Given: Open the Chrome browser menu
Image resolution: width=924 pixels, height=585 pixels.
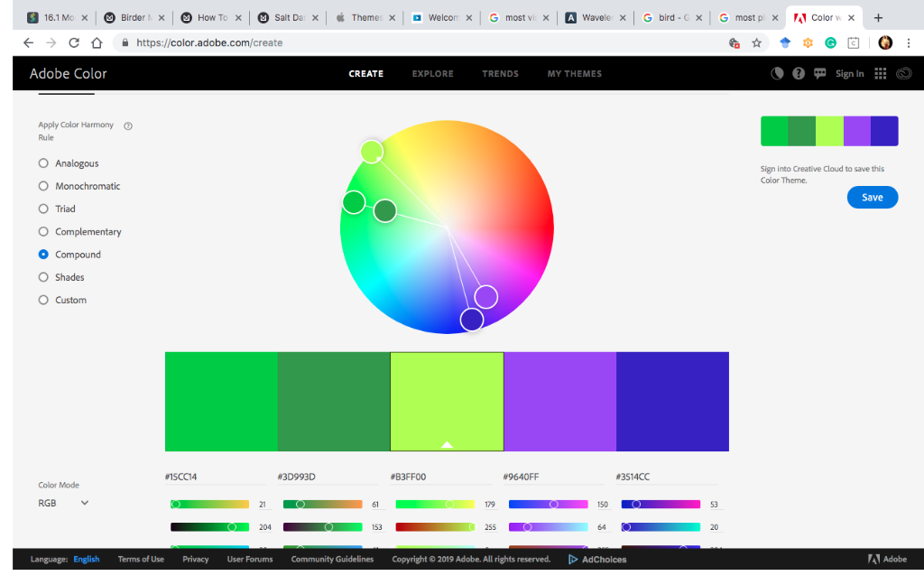Looking at the screenshot, I should tap(909, 42).
